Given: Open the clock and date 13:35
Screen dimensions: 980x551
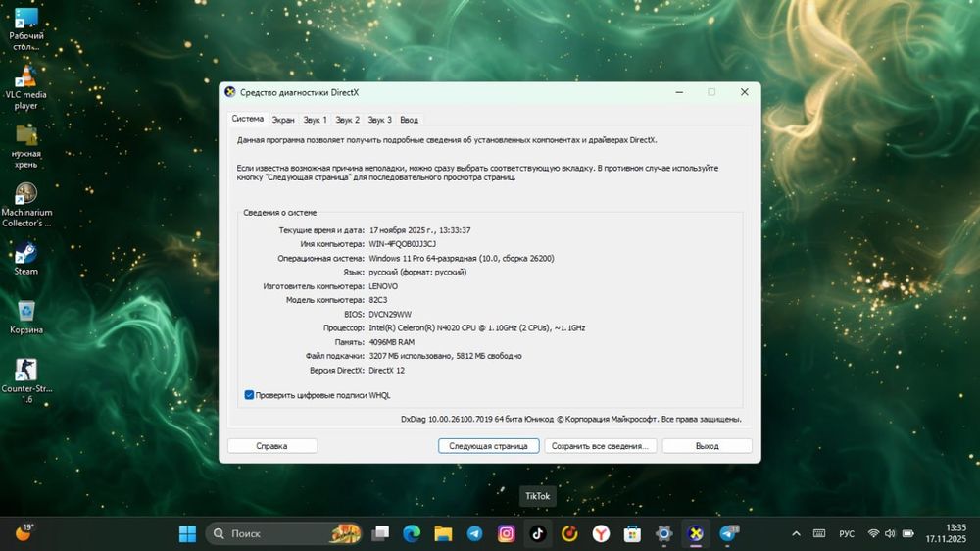Looking at the screenshot, I should [x=946, y=533].
